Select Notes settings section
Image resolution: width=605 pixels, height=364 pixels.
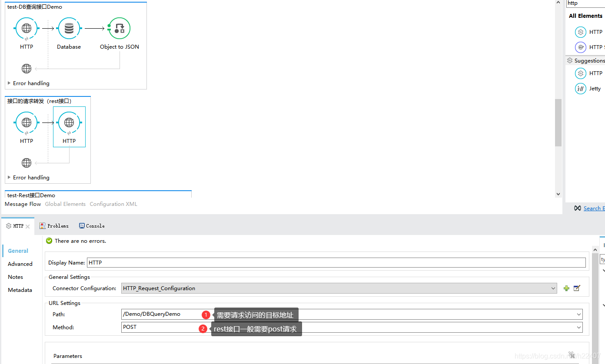coord(15,277)
